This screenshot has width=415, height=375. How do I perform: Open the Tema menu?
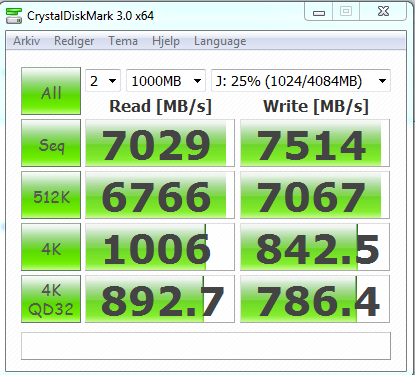pos(123,41)
